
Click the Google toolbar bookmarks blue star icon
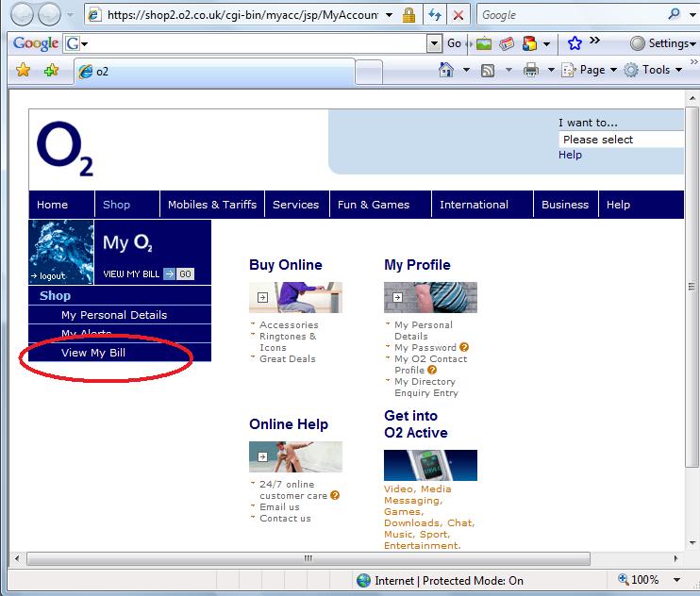click(x=575, y=43)
